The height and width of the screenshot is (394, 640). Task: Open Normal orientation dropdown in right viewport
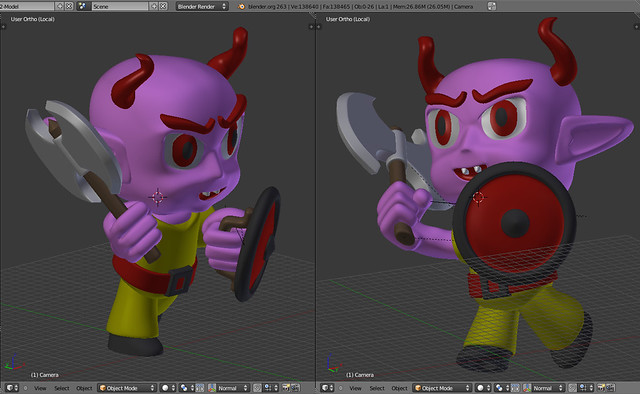coord(549,388)
